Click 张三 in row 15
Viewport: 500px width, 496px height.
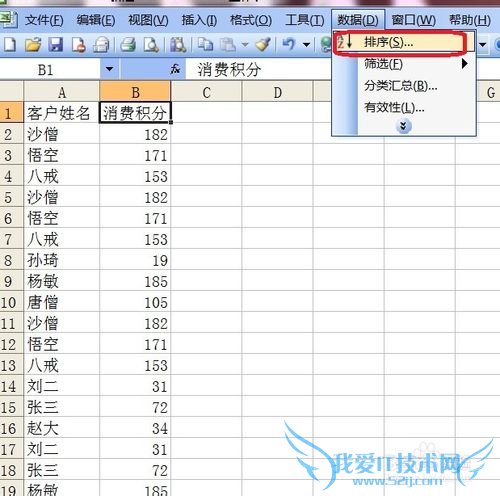(62, 407)
